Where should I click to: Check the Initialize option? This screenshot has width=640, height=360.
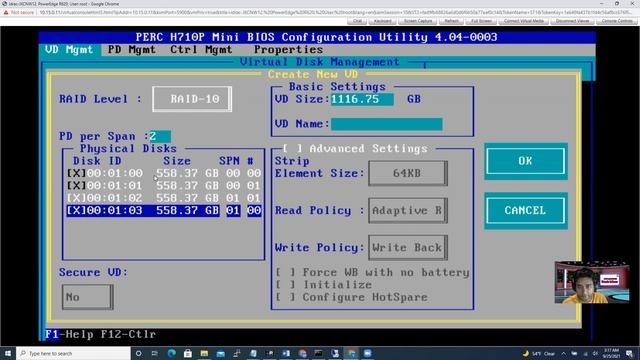click(286, 285)
